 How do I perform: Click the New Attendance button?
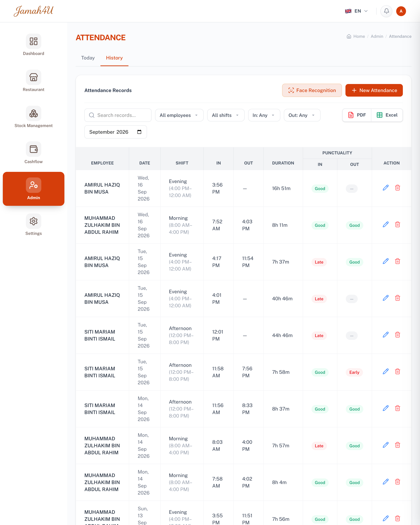(x=374, y=90)
